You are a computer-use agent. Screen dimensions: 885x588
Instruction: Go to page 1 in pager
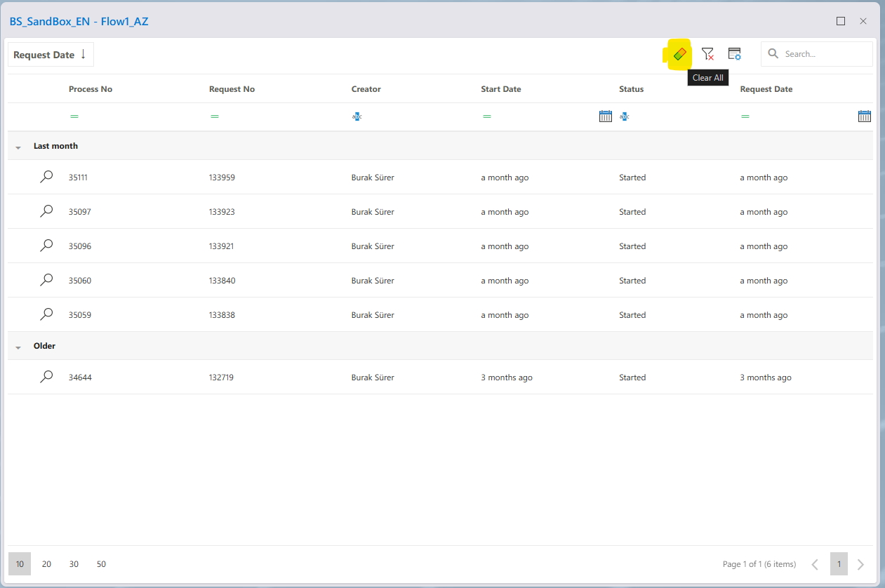[x=839, y=564]
